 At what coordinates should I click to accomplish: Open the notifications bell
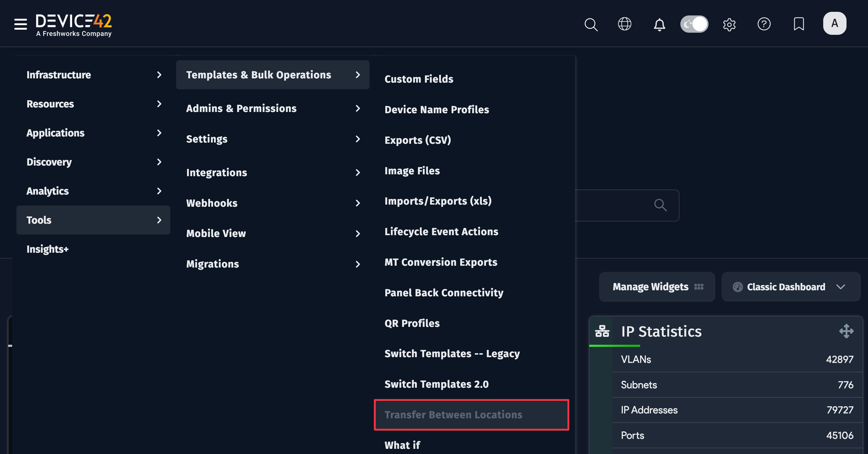(660, 24)
